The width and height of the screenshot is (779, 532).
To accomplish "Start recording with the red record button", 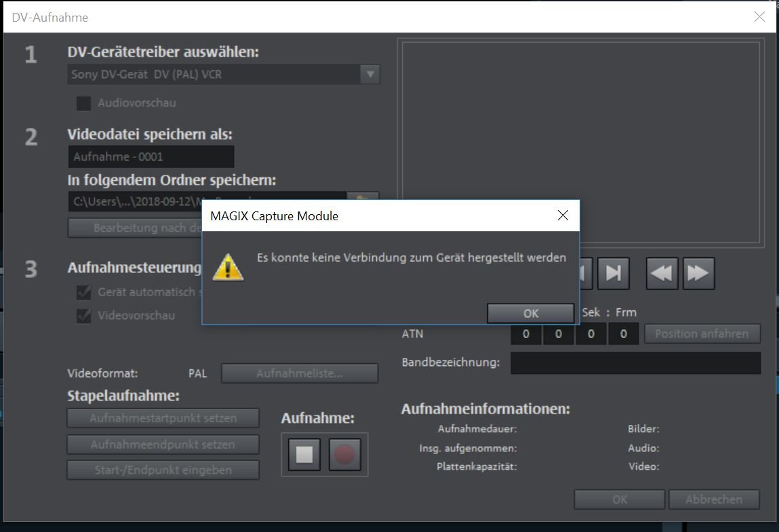I will [x=344, y=455].
